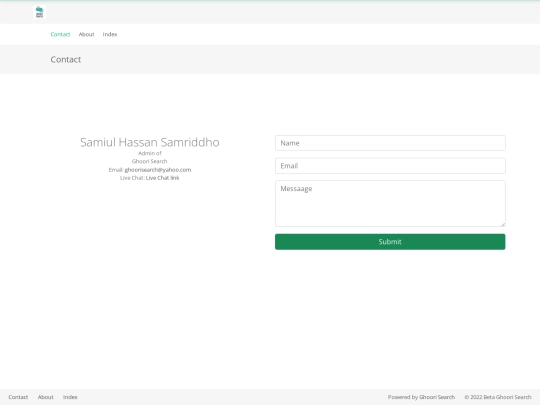Submit the contact form
Viewport: 540px width, 405px height.
(x=390, y=242)
